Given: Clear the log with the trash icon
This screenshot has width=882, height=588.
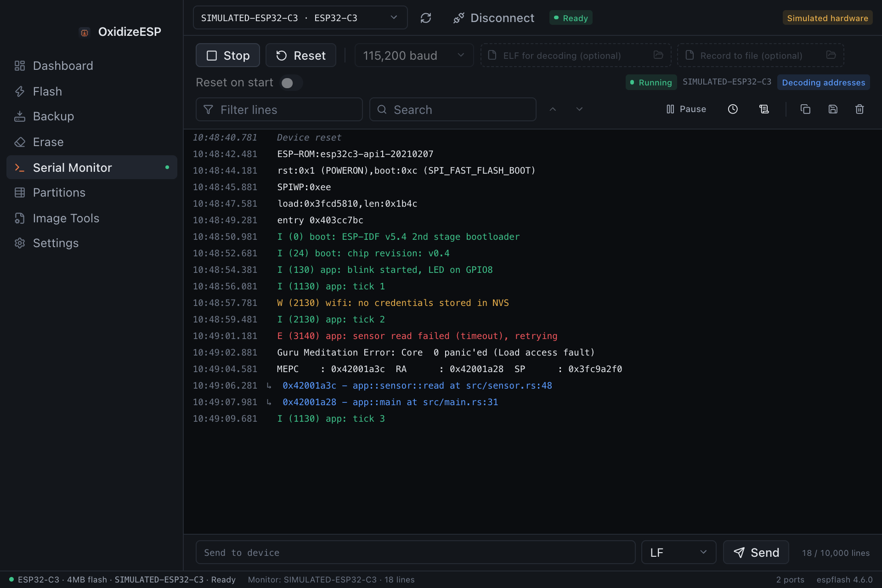Looking at the screenshot, I should tap(859, 109).
